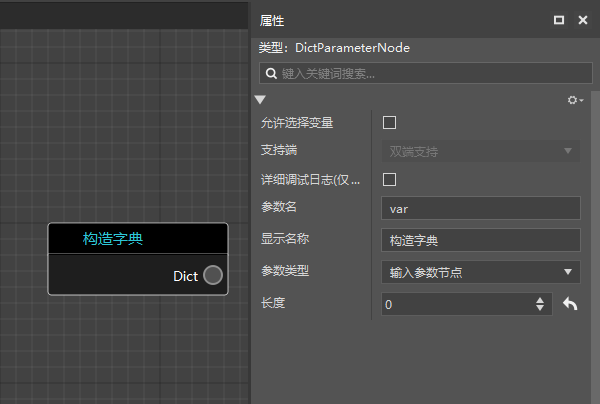The width and height of the screenshot is (600, 404).
Task: Click the 长度 label
Action: (x=273, y=303)
